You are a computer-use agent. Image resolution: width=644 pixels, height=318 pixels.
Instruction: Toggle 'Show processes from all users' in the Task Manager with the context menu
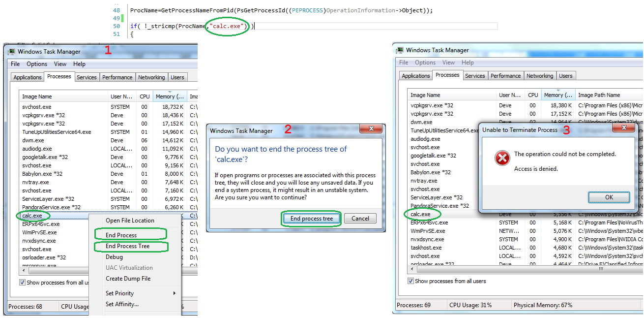[22, 283]
